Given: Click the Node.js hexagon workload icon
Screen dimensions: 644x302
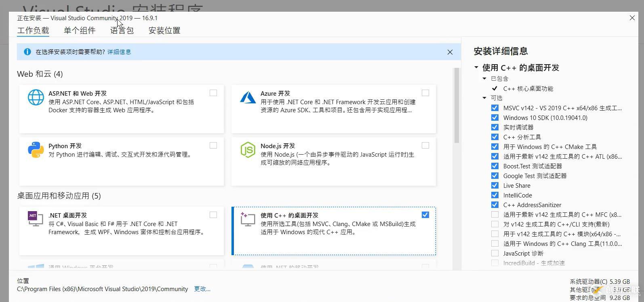Looking at the screenshot, I should click(x=248, y=150).
